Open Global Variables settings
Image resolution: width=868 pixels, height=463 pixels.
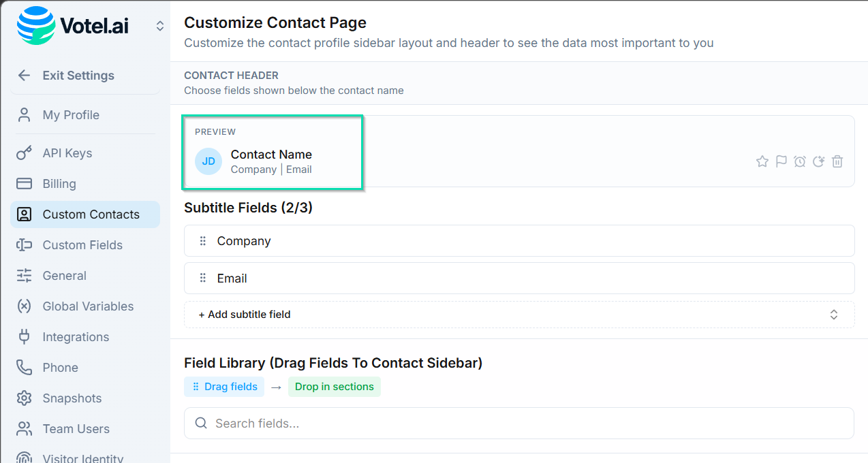88,306
